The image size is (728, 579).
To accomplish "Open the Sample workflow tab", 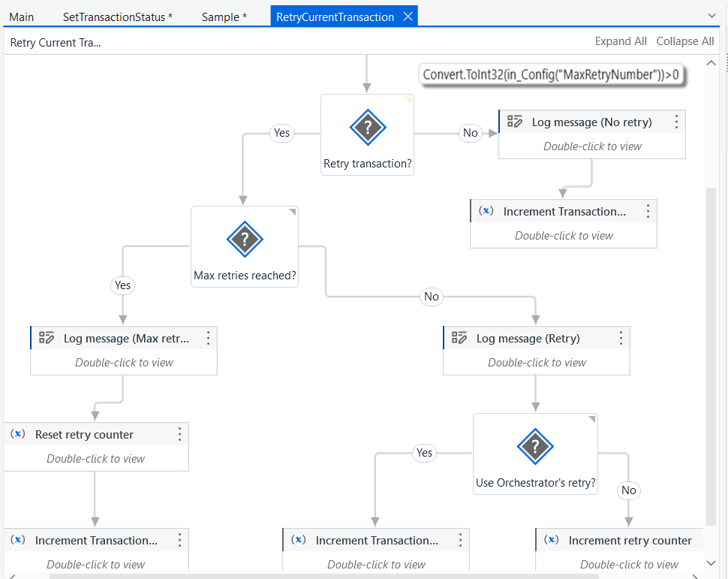I will [222, 16].
